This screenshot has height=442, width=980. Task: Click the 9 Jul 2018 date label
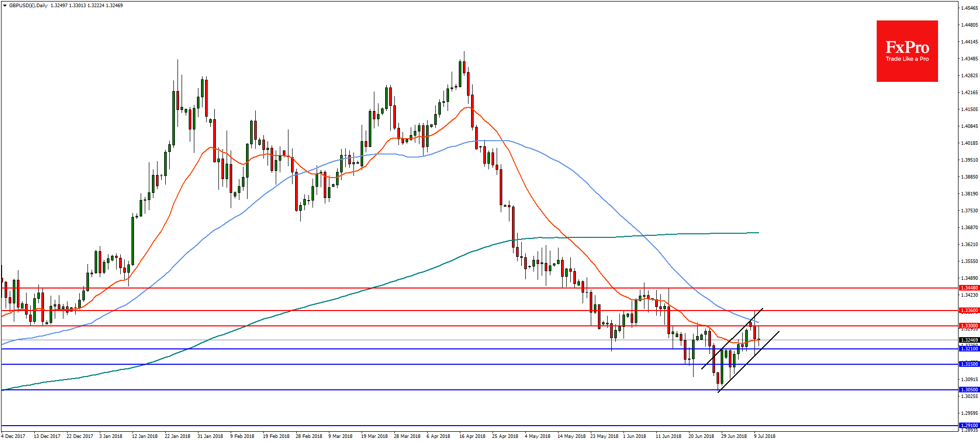764,436
